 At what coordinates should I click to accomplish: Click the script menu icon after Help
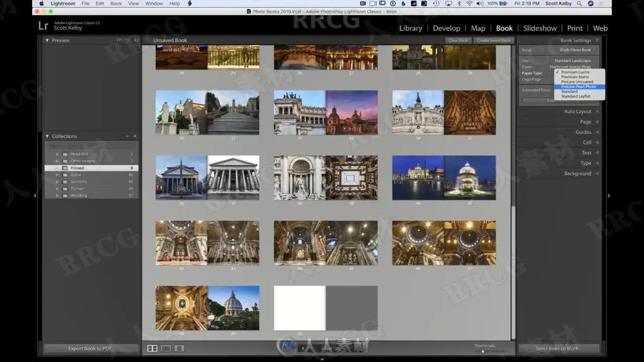pos(190,4)
